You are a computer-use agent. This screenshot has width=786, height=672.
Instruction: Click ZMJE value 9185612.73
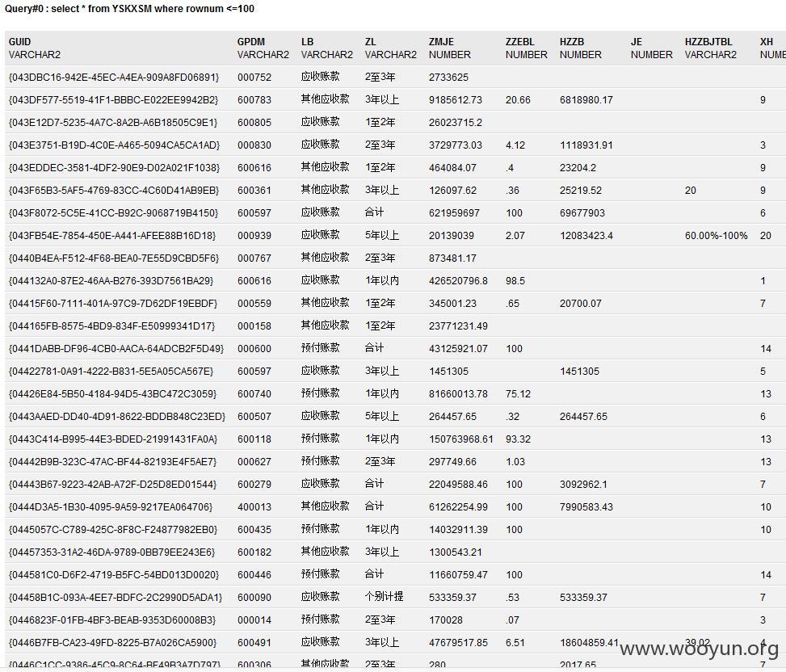pyautogui.click(x=455, y=99)
